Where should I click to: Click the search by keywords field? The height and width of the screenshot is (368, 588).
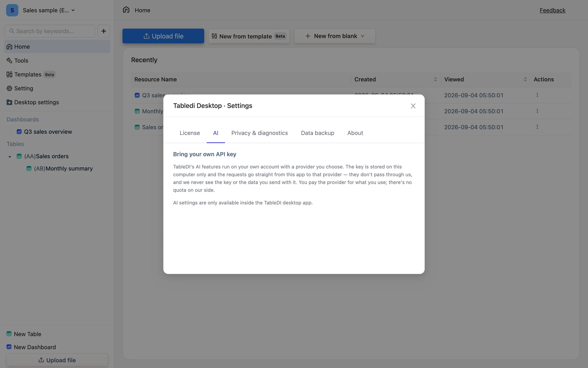(x=50, y=31)
